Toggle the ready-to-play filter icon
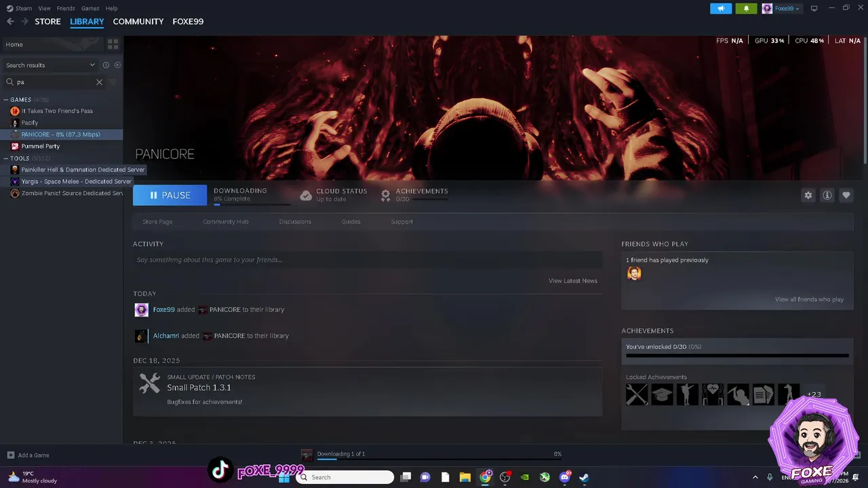This screenshot has height=488, width=868. click(117, 65)
